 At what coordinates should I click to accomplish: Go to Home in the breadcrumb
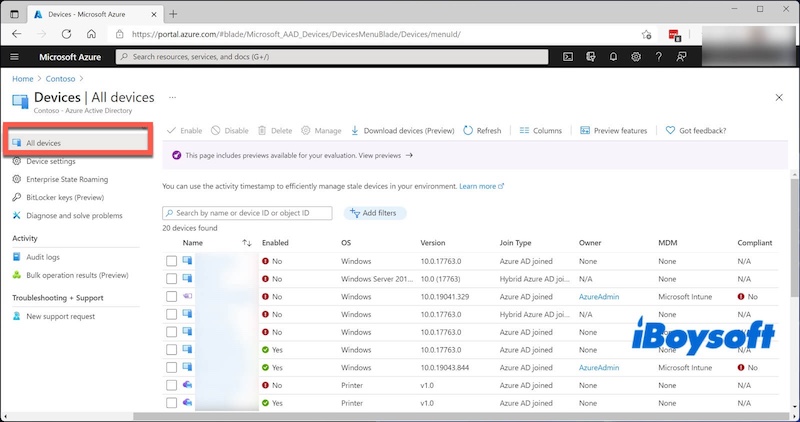pyautogui.click(x=22, y=79)
